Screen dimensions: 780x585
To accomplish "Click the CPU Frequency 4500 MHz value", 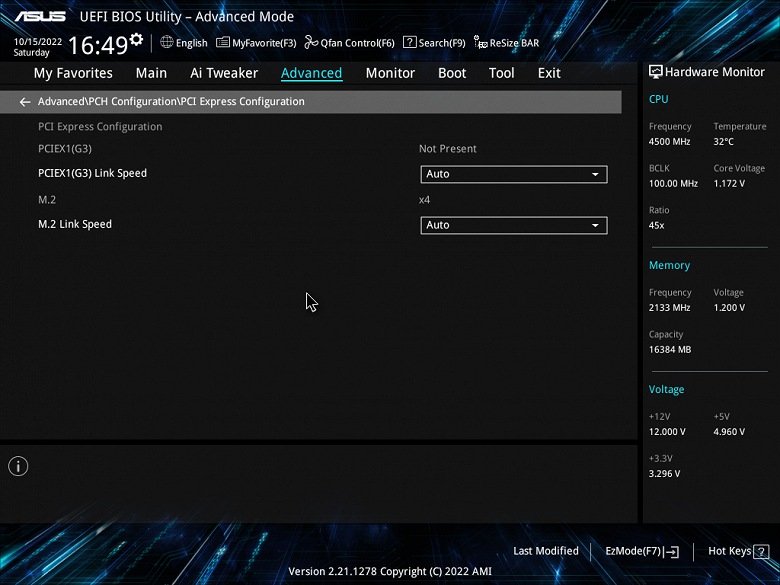I will [x=670, y=142].
